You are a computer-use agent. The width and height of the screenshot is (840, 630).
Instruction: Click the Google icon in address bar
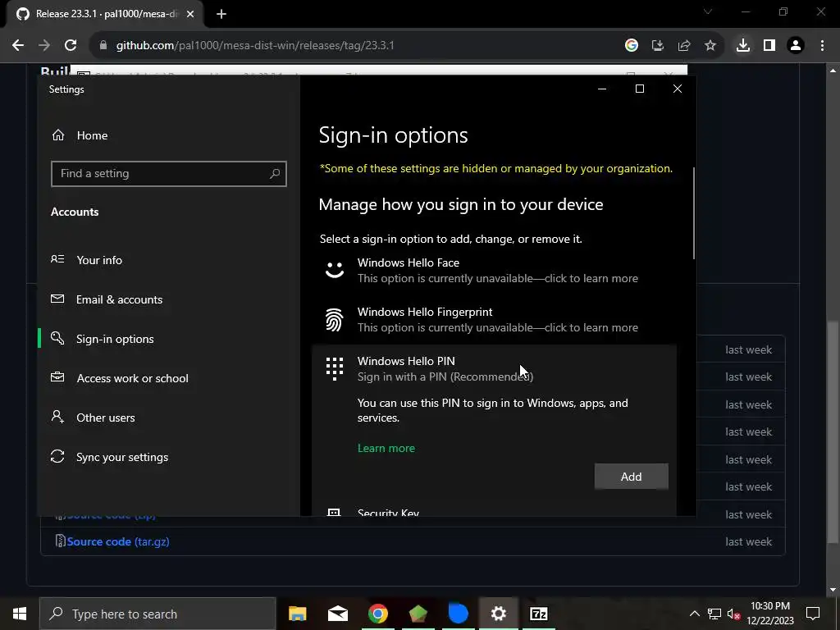tap(632, 46)
